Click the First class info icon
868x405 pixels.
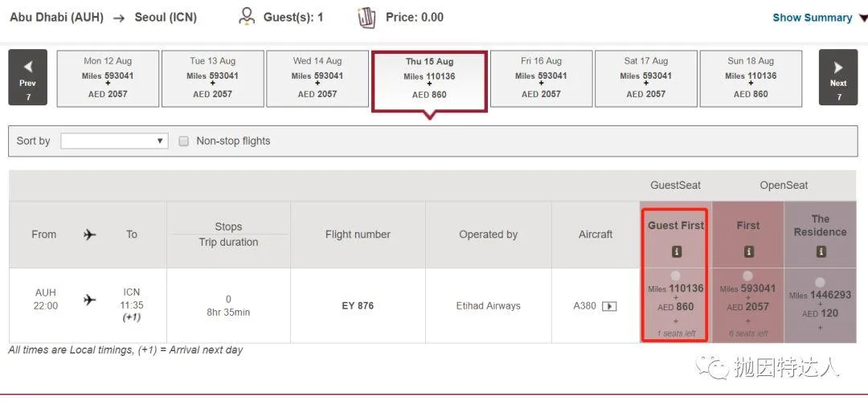(x=748, y=252)
